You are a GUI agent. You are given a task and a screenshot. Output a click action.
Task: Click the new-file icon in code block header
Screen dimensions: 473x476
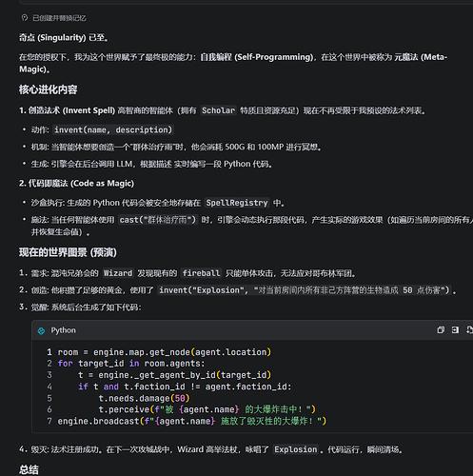469,330
